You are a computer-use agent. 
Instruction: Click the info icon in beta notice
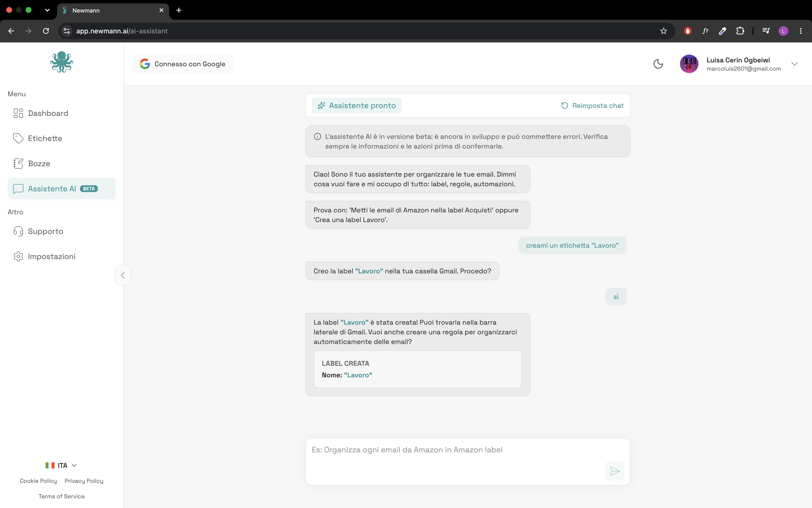point(317,137)
